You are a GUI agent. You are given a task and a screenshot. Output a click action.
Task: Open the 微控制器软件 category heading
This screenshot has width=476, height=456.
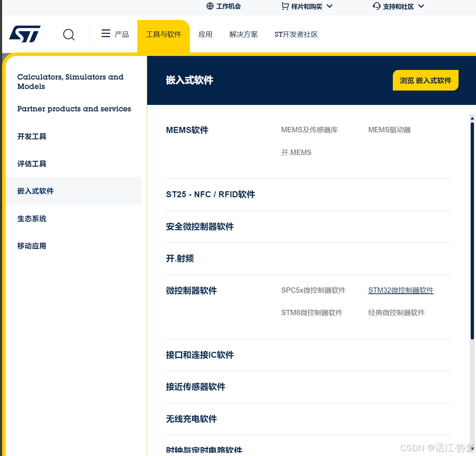pyautogui.click(x=192, y=291)
